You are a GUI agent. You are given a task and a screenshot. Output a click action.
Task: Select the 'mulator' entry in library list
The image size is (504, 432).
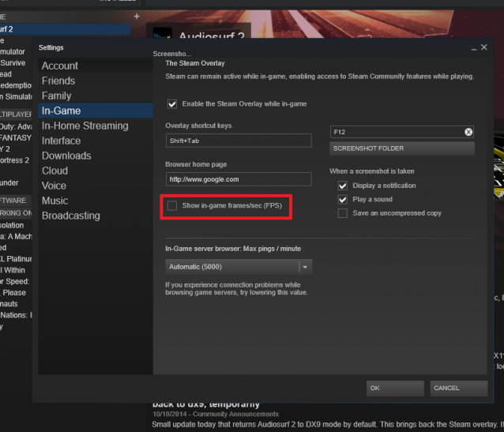coord(13,52)
